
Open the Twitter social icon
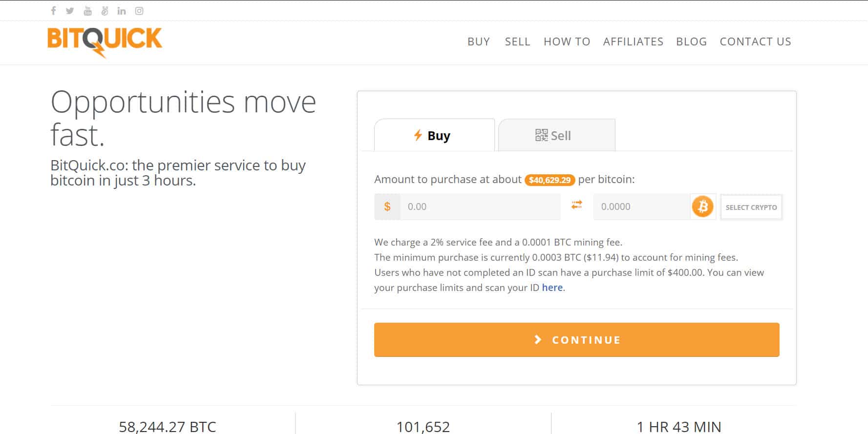(70, 11)
